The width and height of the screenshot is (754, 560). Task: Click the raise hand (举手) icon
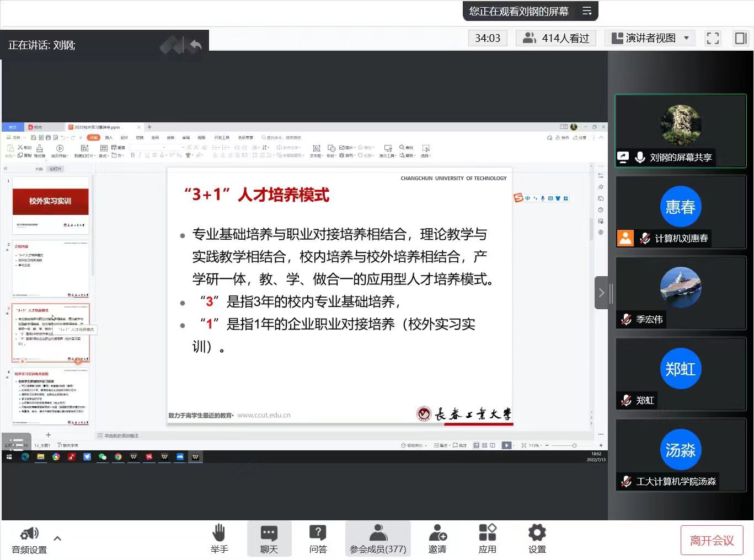(219, 539)
